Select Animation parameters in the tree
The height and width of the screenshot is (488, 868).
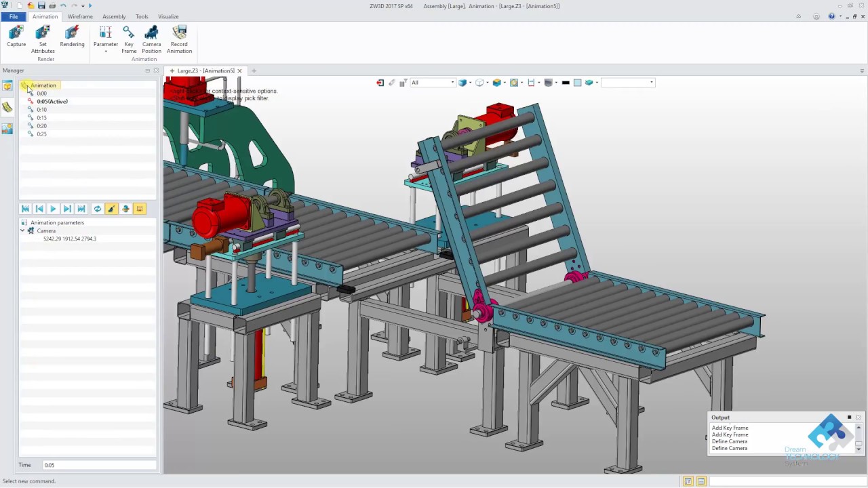(57, 222)
